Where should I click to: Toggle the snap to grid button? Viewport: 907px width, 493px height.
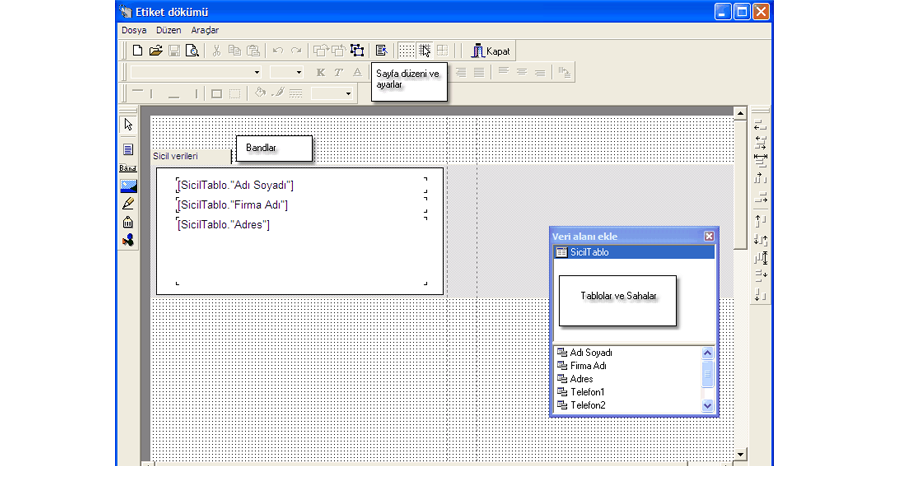point(425,50)
